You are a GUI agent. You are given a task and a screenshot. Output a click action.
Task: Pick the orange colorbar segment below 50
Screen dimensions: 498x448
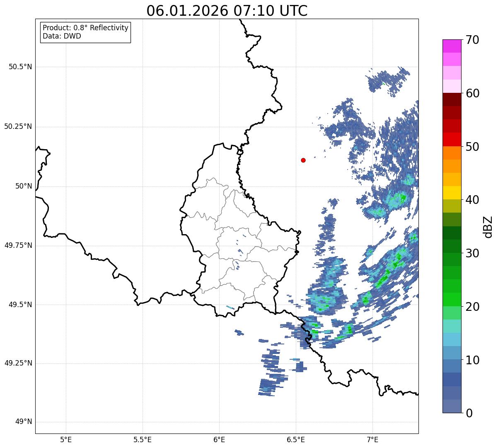point(452,153)
